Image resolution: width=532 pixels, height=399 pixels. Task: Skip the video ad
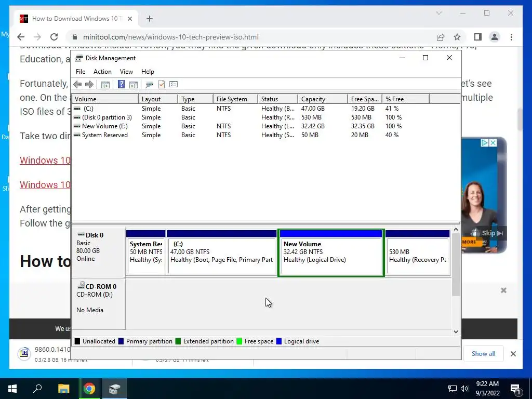[492, 233]
